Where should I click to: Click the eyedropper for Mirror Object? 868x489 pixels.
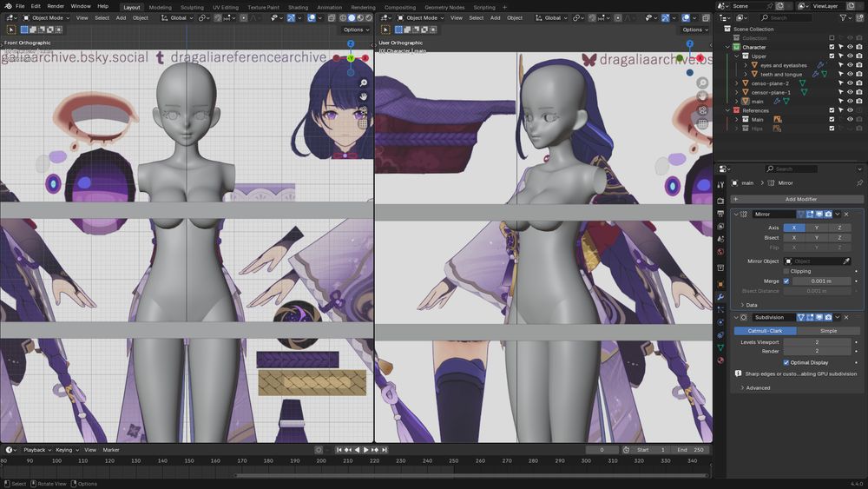click(845, 261)
